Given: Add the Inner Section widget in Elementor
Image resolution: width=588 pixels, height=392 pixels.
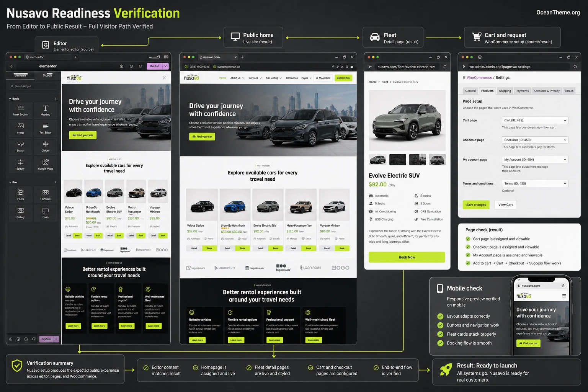Looking at the screenshot, I should (21, 110).
